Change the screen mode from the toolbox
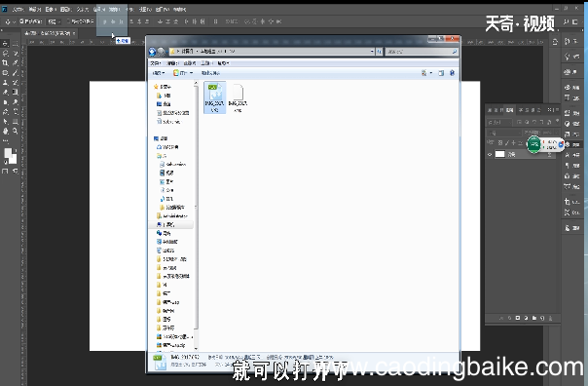This screenshot has width=588, height=386. [16, 172]
